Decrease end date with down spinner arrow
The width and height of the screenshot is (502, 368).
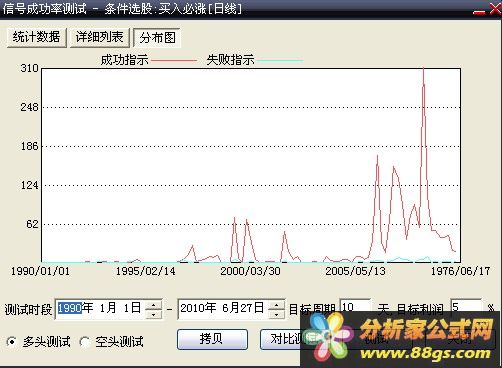[277, 314]
